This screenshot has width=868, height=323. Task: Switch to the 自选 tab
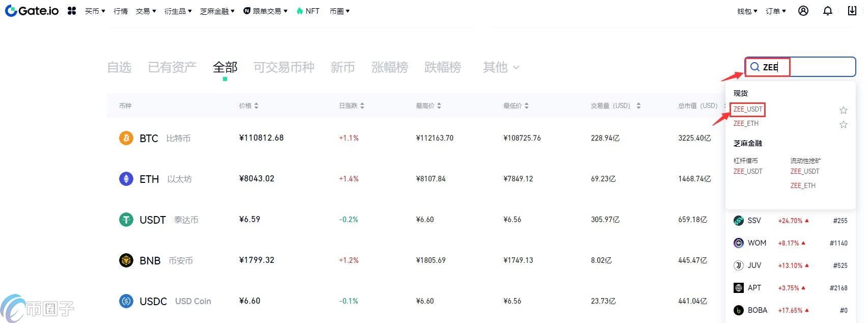pyautogui.click(x=119, y=67)
